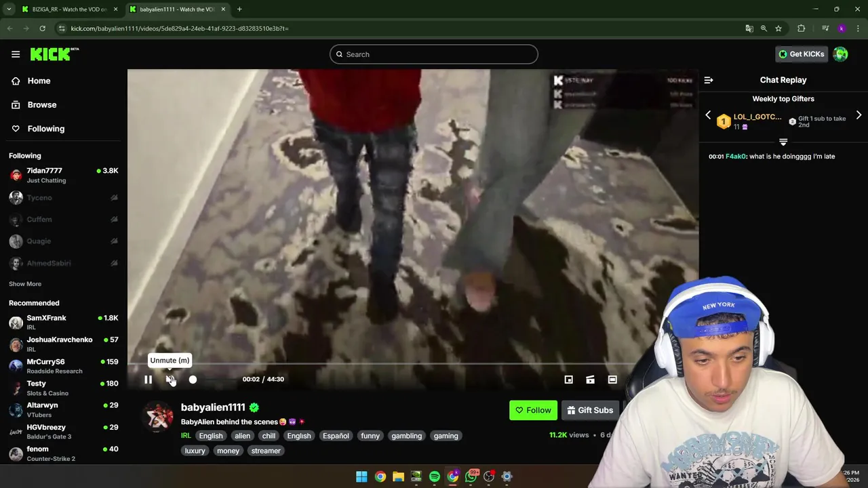Screen dimensions: 868x488
Task: Collapse the Chat Replay panel
Action: tap(709, 80)
